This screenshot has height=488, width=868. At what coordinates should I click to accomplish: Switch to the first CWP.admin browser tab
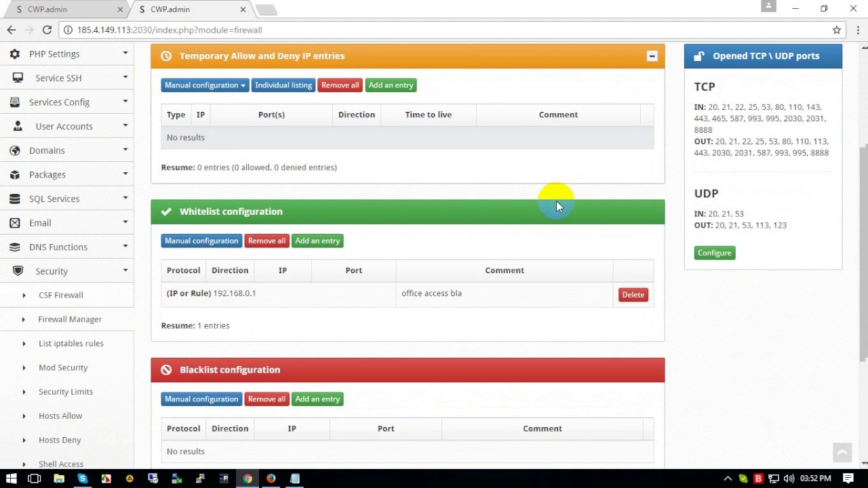pyautogui.click(x=65, y=9)
